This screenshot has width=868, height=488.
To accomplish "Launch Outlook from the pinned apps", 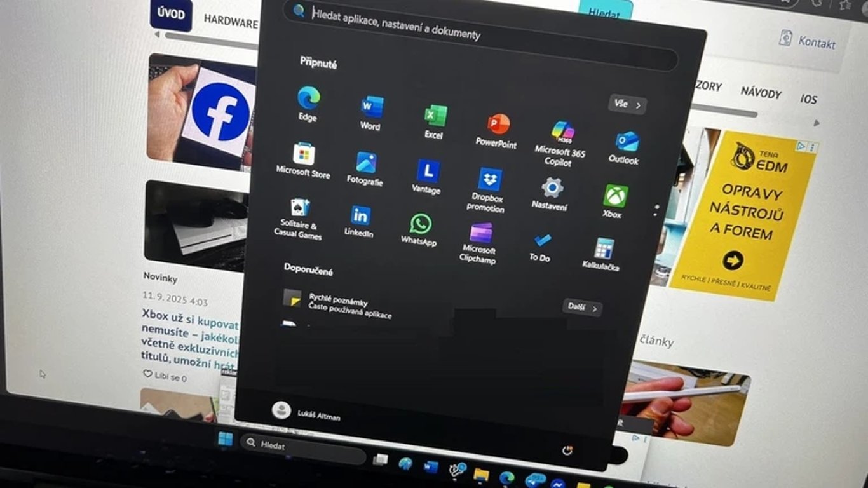I will point(625,147).
